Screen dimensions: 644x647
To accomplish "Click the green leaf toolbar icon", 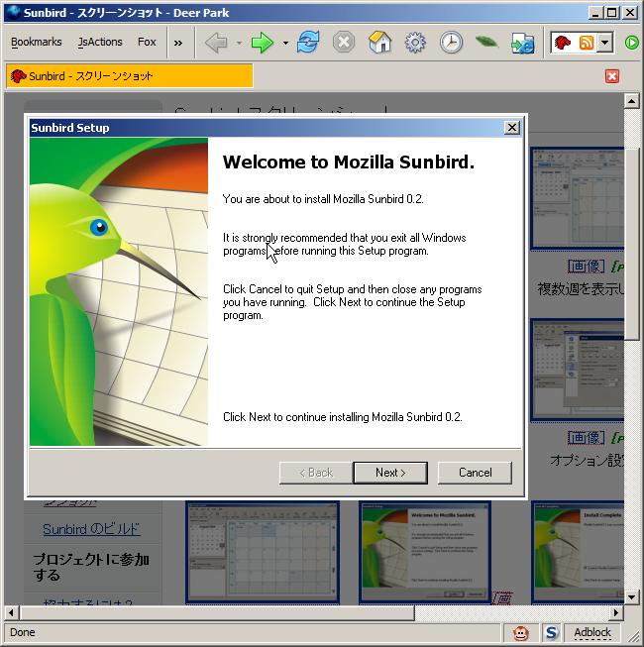I will point(486,42).
